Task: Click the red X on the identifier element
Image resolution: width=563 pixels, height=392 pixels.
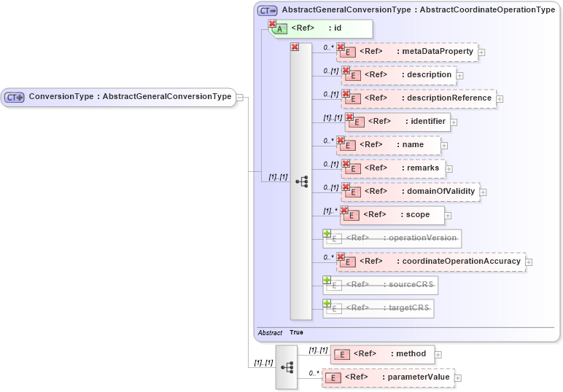Action: [x=349, y=117]
